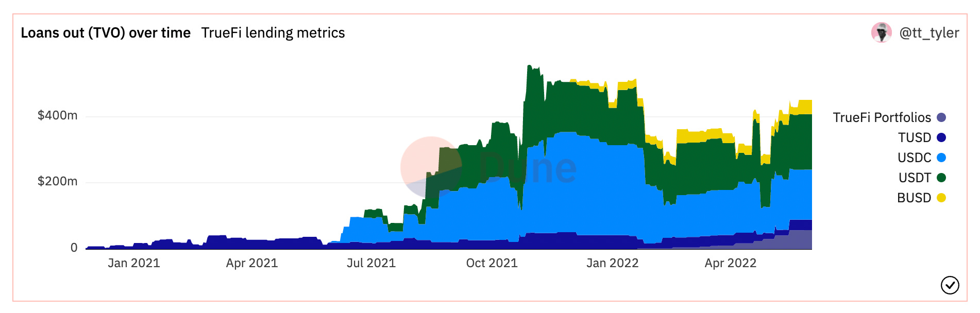
Task: Toggle the TUSD legend series
Action: (922, 137)
